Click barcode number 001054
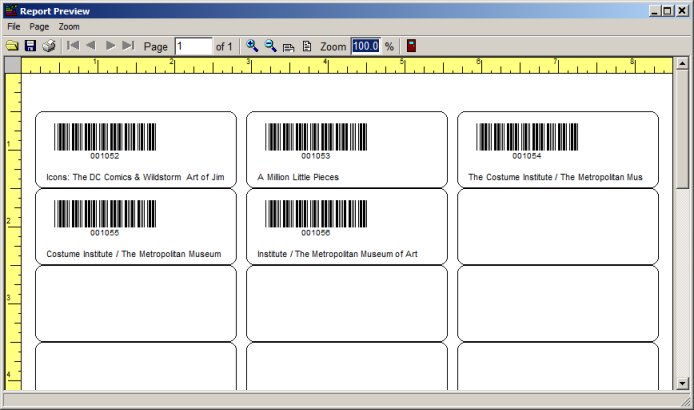 (527, 156)
